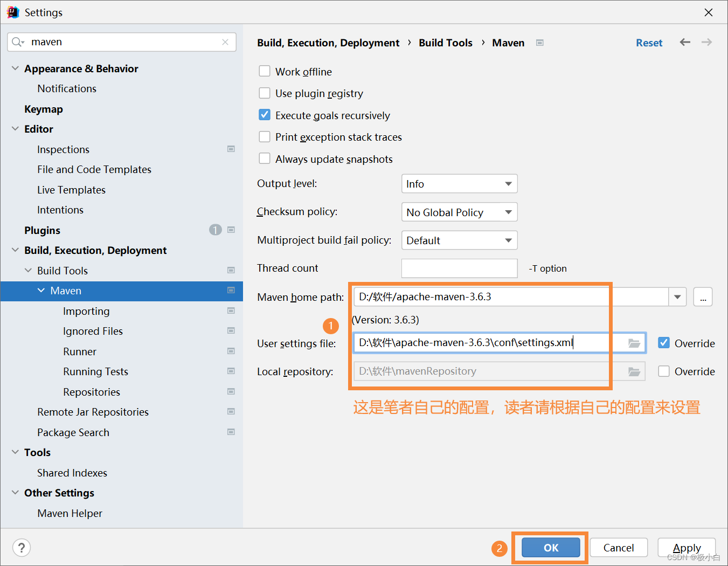The image size is (728, 566).
Task: Collapse the Build Tools node
Action: point(28,270)
